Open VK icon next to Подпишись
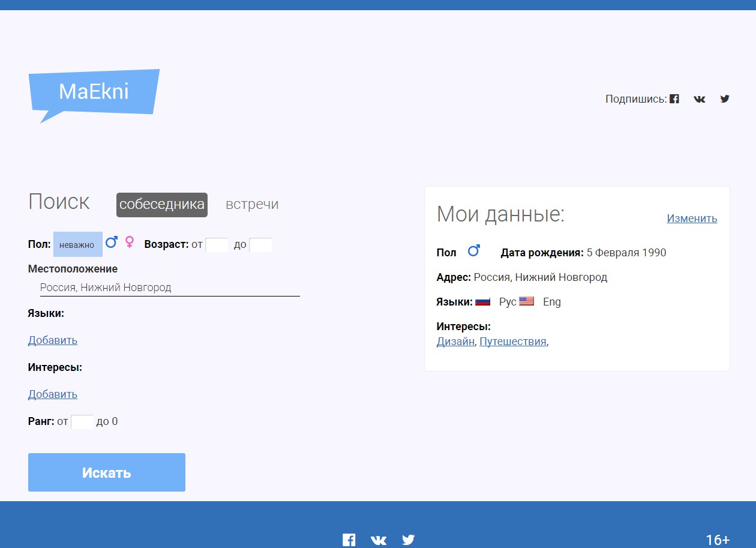 700,99
